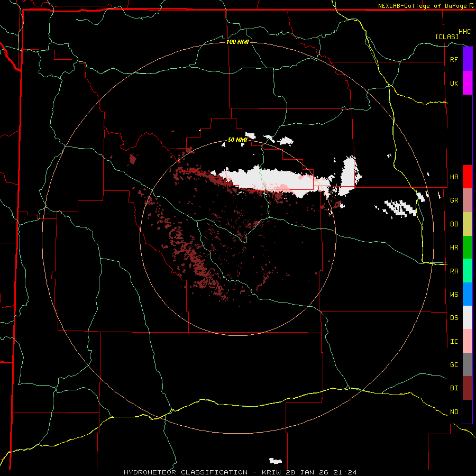Click the 50 NMI range ring label
The image size is (476, 476).
pos(237,140)
